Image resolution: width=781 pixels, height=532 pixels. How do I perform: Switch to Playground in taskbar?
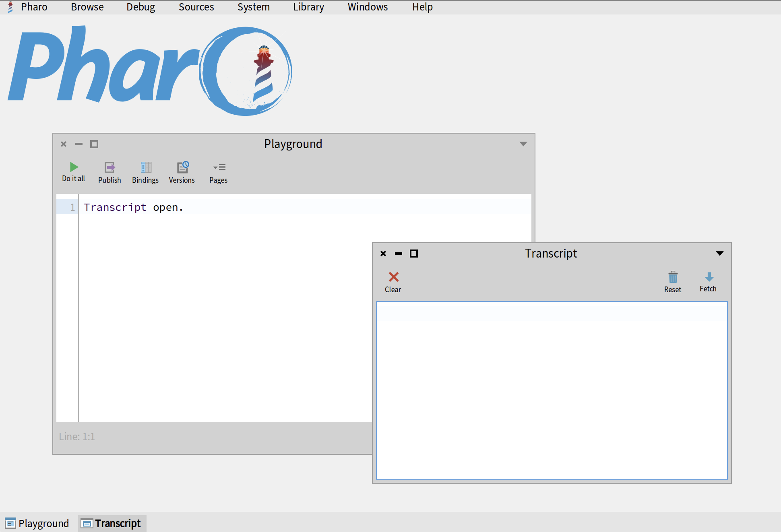tap(37, 523)
